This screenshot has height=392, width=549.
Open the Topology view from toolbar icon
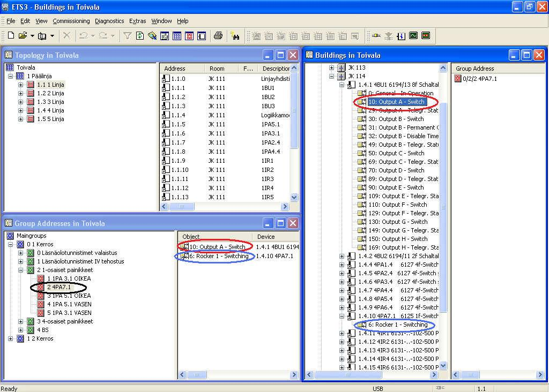(x=177, y=36)
